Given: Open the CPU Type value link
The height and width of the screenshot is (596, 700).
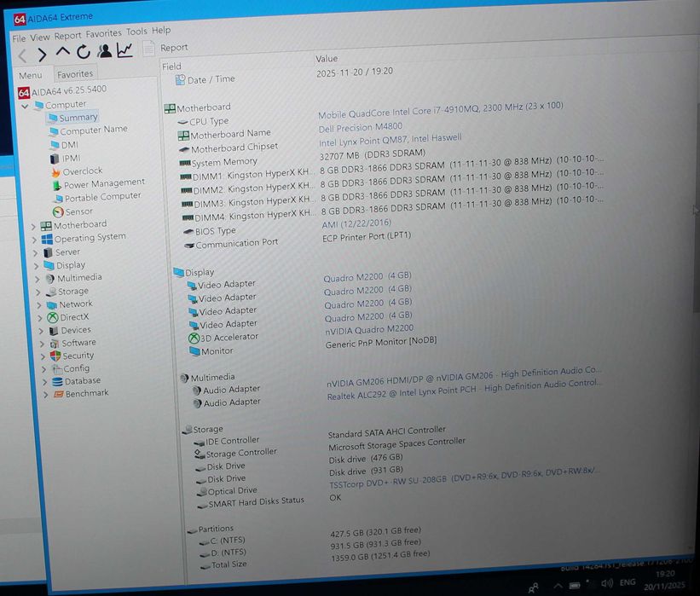Looking at the screenshot, I should tap(441, 110).
